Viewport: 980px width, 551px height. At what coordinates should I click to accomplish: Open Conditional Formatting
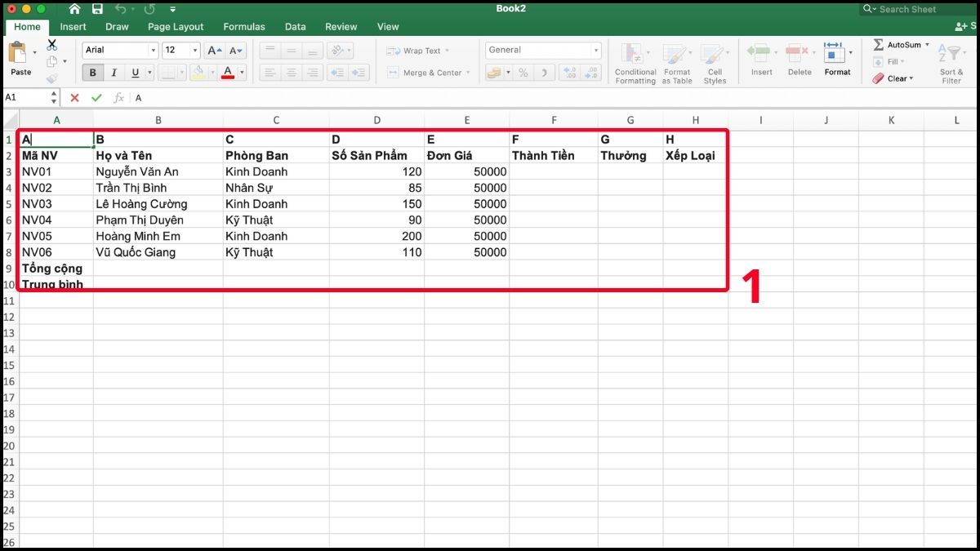635,64
